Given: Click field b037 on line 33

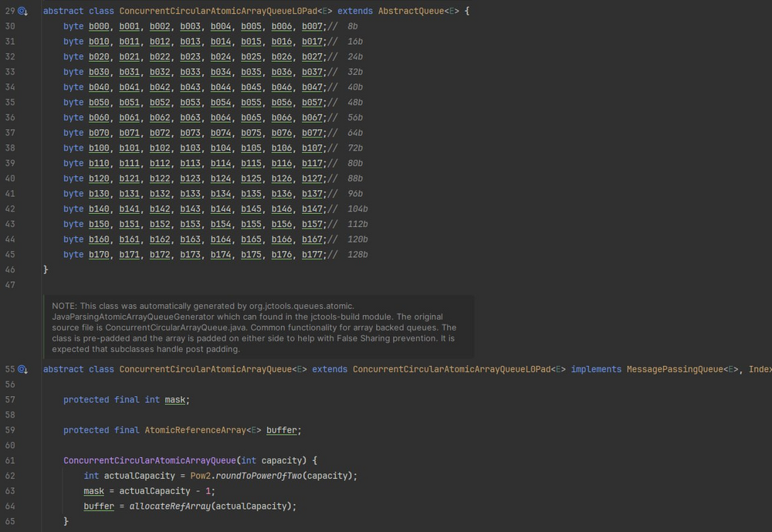Looking at the screenshot, I should 312,72.
